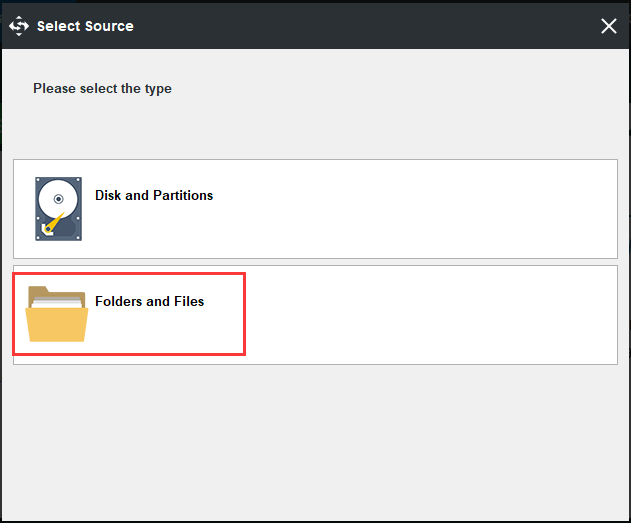Click the hard drive disk icon
This screenshot has width=631, height=523.
[x=58, y=208]
